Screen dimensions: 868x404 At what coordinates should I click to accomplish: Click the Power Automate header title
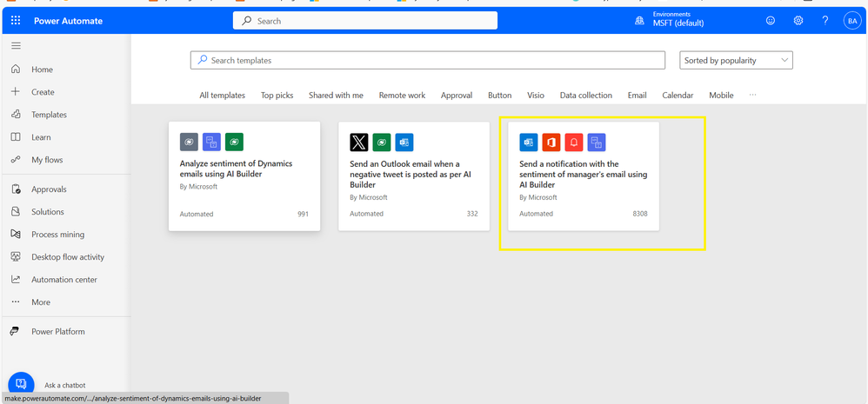pyautogui.click(x=68, y=21)
